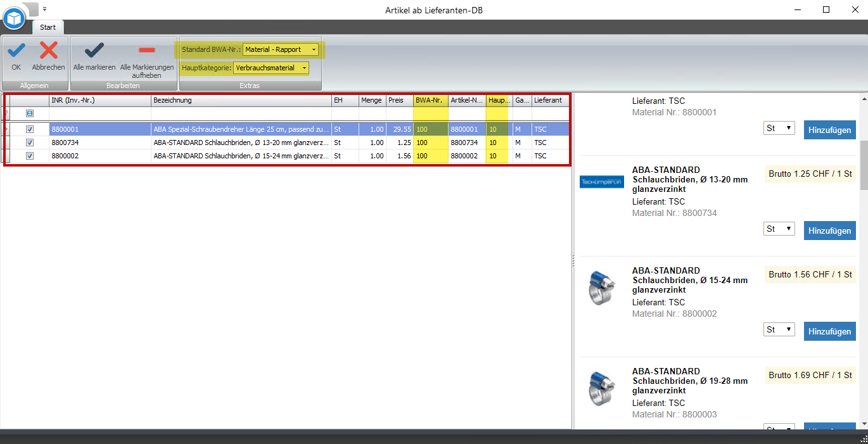
Task: Sort by BWA-Nr. column header
Action: [x=431, y=100]
